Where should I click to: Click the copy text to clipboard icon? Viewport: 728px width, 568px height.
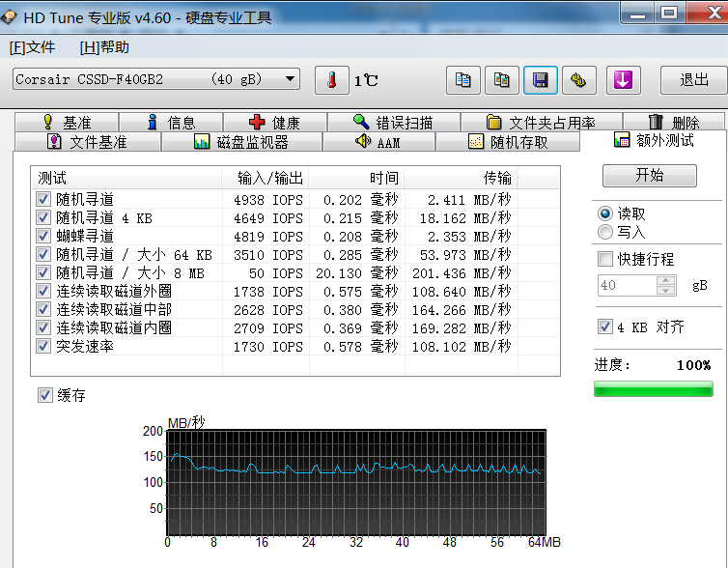(462, 80)
